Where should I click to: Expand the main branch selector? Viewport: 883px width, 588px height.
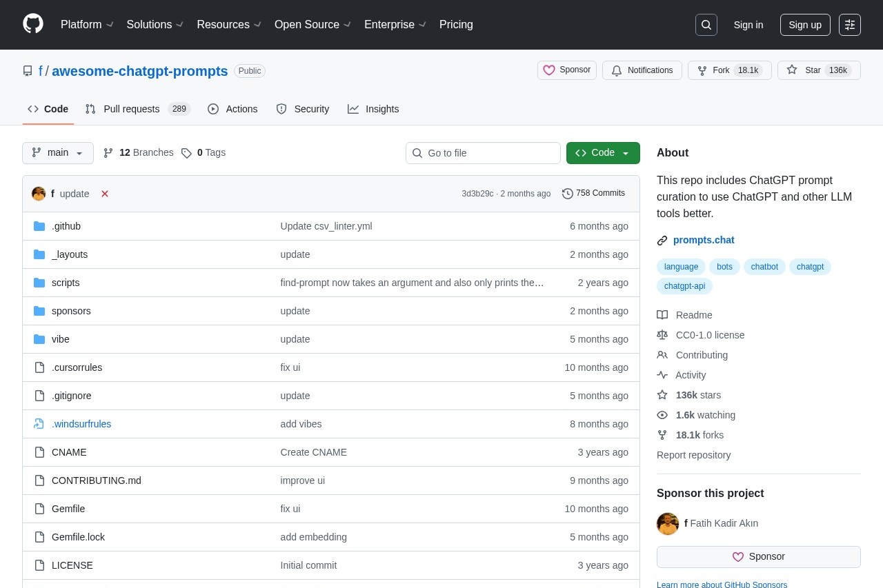click(x=58, y=153)
